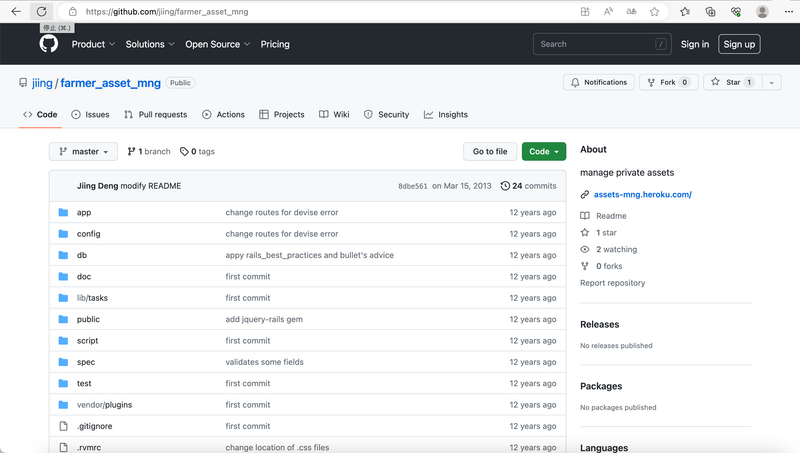Click the browser essentials heart icon
The image size is (800, 453).
[736, 11]
